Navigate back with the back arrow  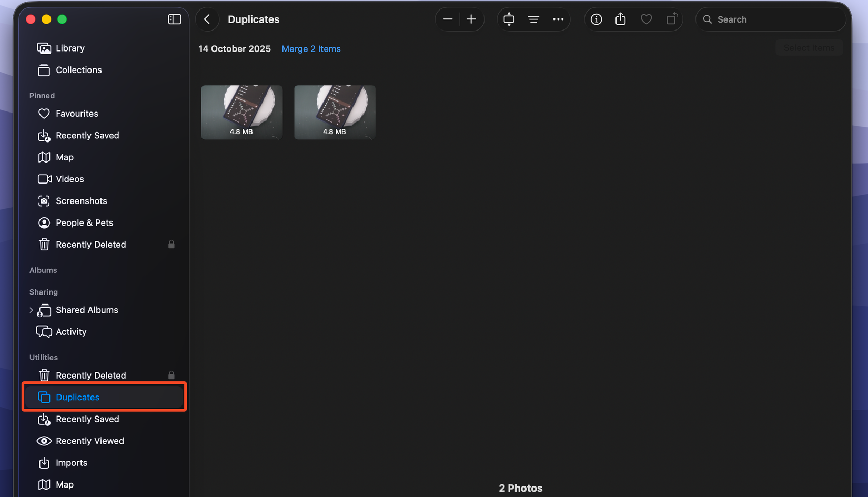click(207, 19)
